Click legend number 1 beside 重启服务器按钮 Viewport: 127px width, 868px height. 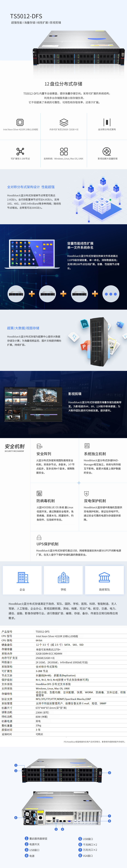(27, 838)
